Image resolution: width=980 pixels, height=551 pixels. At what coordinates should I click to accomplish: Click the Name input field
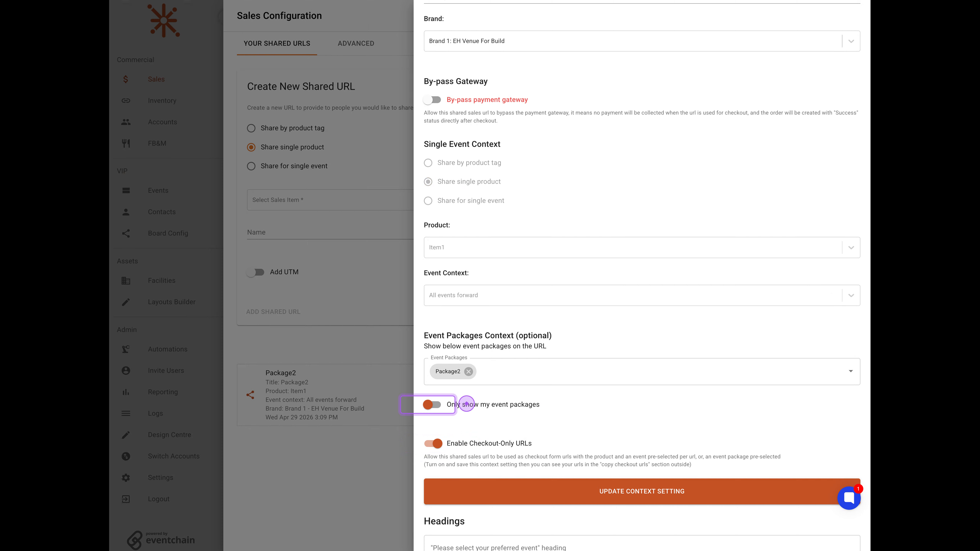(x=330, y=232)
